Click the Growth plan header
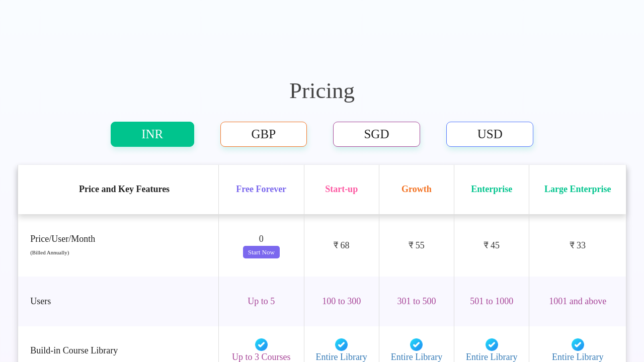644x362 pixels. point(416,189)
